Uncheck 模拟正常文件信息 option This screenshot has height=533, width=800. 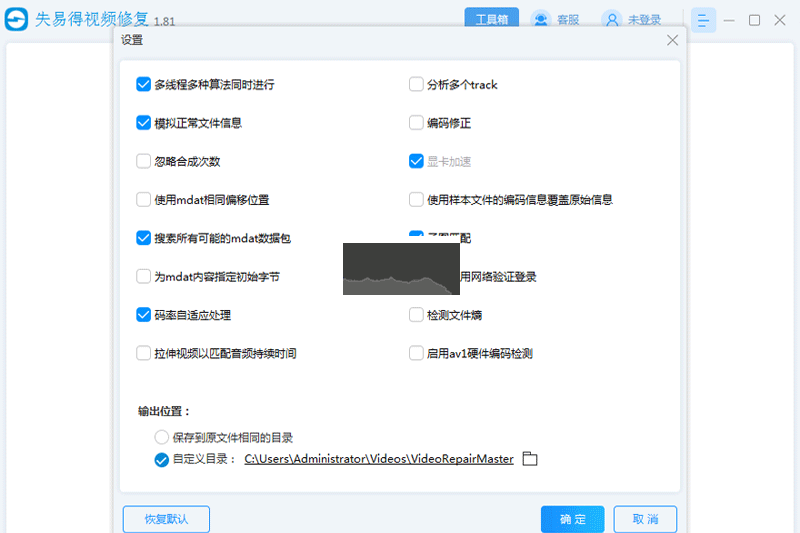(143, 122)
